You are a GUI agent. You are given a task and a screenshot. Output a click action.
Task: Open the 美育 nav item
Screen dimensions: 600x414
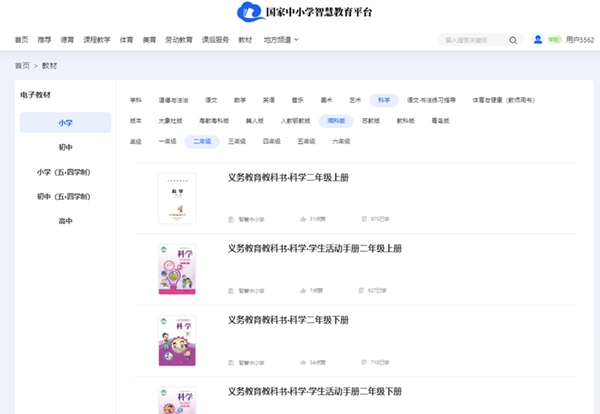pyautogui.click(x=149, y=40)
